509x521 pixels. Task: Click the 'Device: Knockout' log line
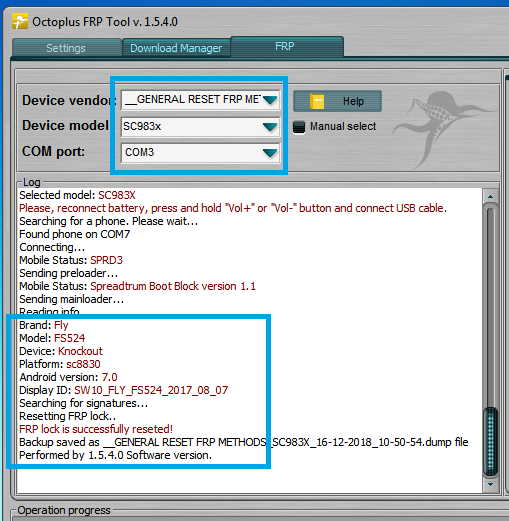61,351
